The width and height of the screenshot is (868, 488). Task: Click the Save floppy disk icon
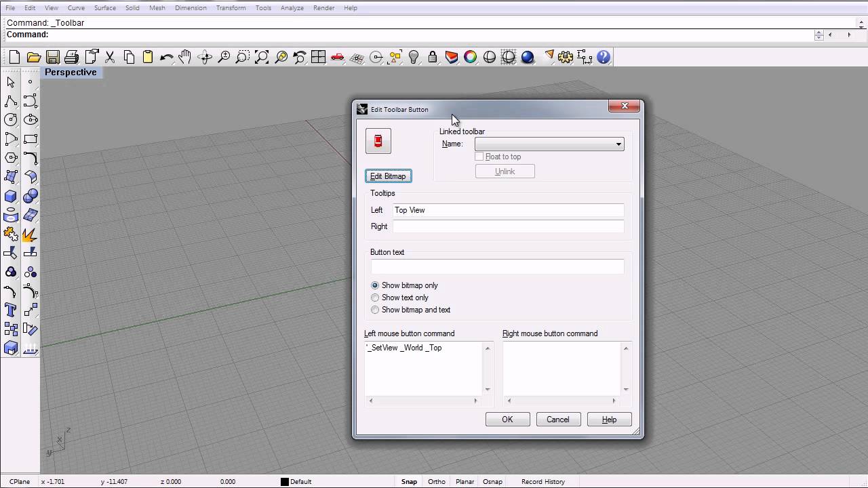coord(52,58)
